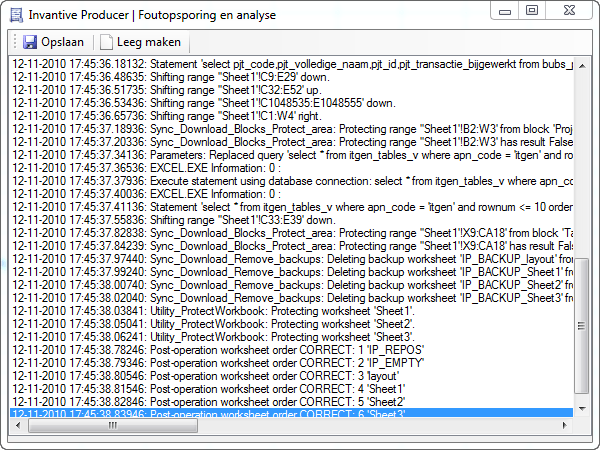Image resolution: width=600 pixels, height=450 pixels.
Task: Select highlighted line CORRECT: 6 'Sheet3'
Action: [292, 413]
